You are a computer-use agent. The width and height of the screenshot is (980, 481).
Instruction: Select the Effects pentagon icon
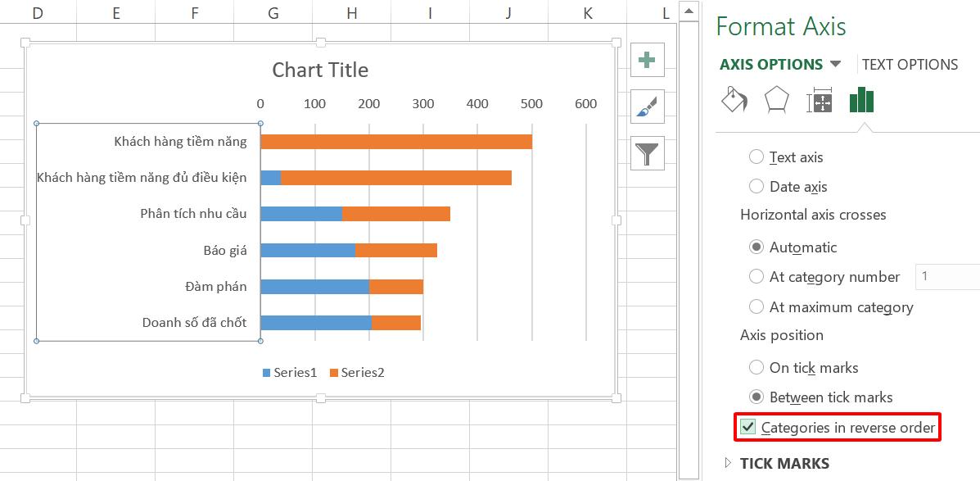coord(776,100)
